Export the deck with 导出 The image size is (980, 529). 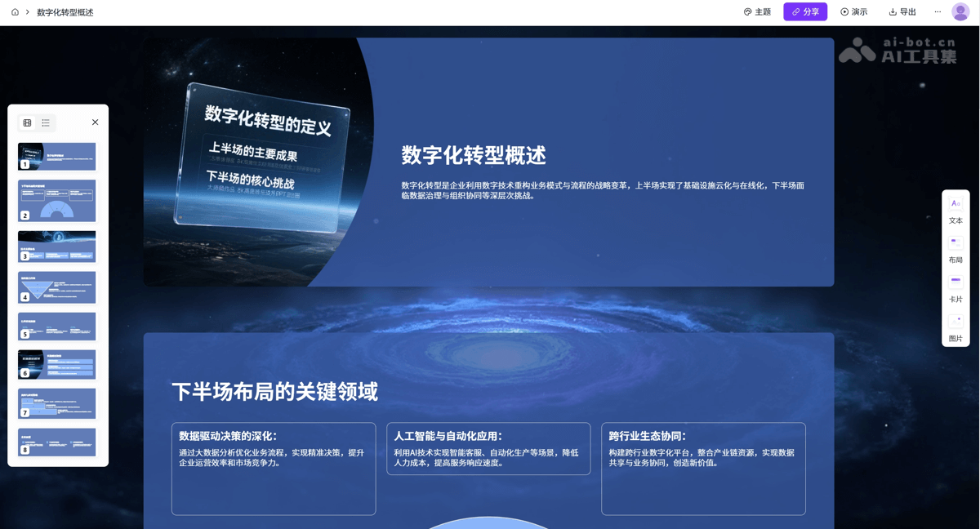click(x=902, y=12)
